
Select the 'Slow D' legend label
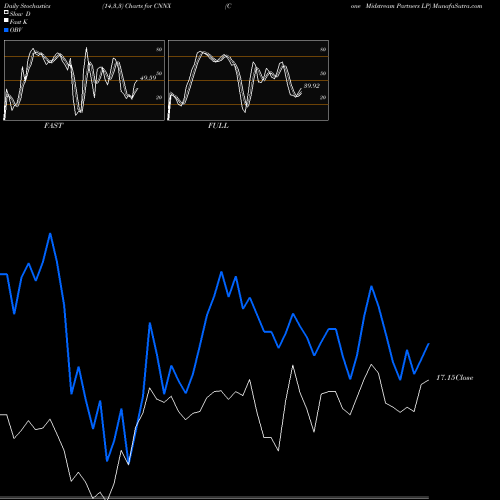(20, 14)
